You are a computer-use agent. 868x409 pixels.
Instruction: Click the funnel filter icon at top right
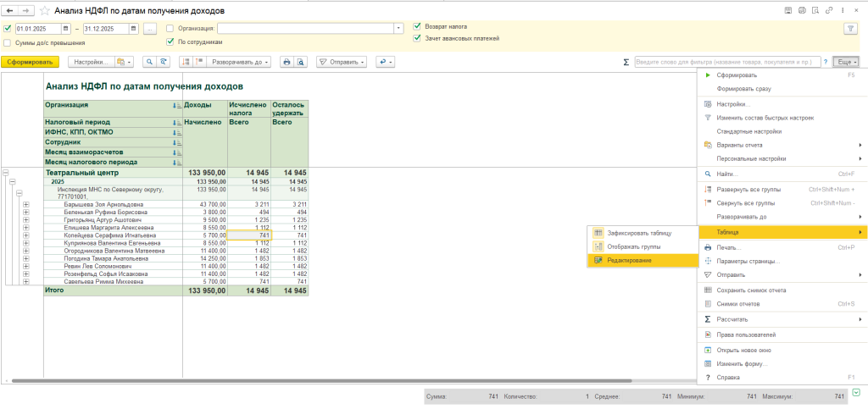[x=850, y=28]
